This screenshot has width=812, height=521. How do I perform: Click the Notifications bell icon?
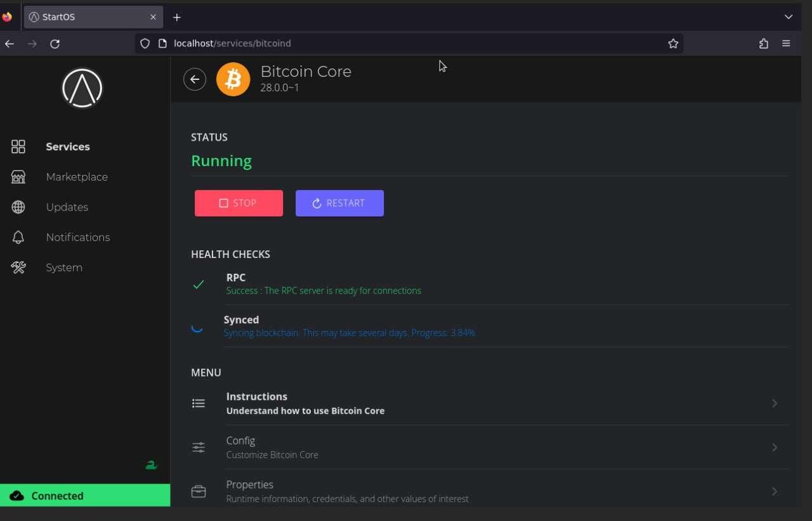click(18, 237)
